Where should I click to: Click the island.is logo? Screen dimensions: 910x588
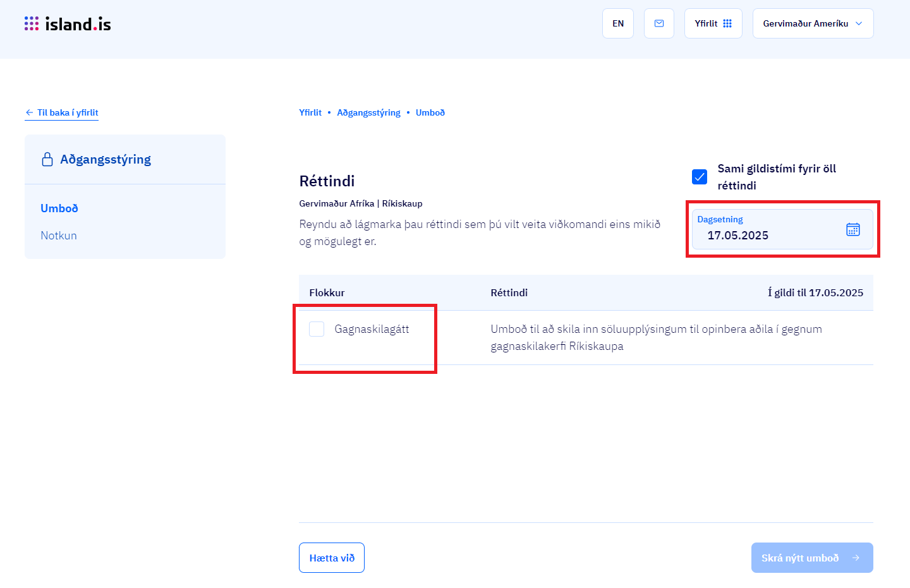[x=68, y=24]
